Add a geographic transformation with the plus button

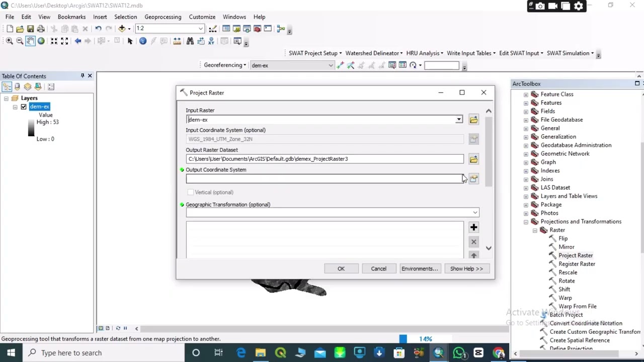[x=473, y=227]
